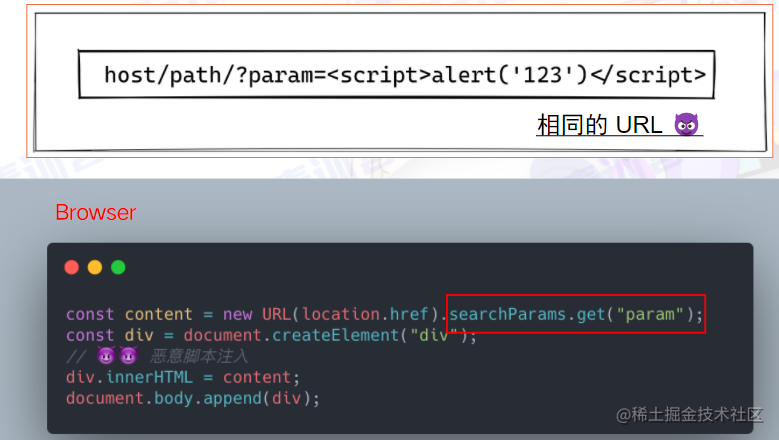Click the code line starting 'const div ='
The image size is (779, 440).
[x=271, y=335]
